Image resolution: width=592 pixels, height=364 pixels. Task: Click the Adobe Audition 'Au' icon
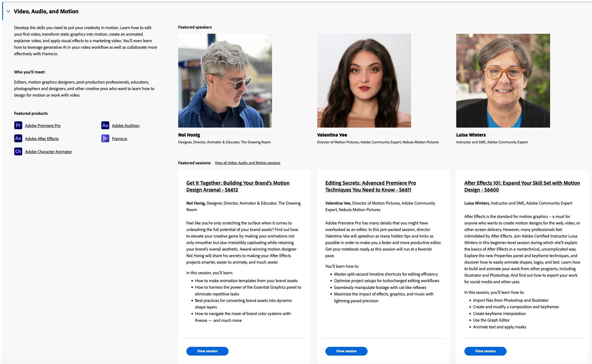pyautogui.click(x=105, y=125)
